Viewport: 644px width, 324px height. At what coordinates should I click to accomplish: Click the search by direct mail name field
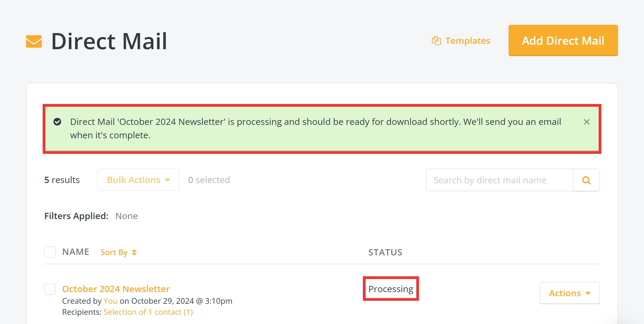point(499,180)
